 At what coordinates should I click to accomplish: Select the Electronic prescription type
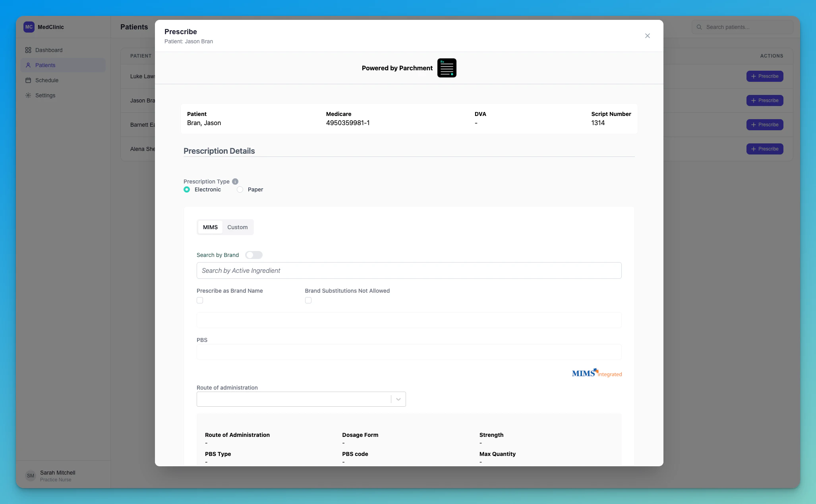point(187,189)
